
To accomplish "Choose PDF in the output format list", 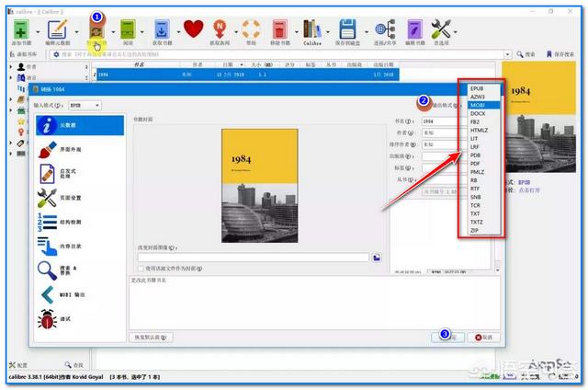I will pos(484,164).
